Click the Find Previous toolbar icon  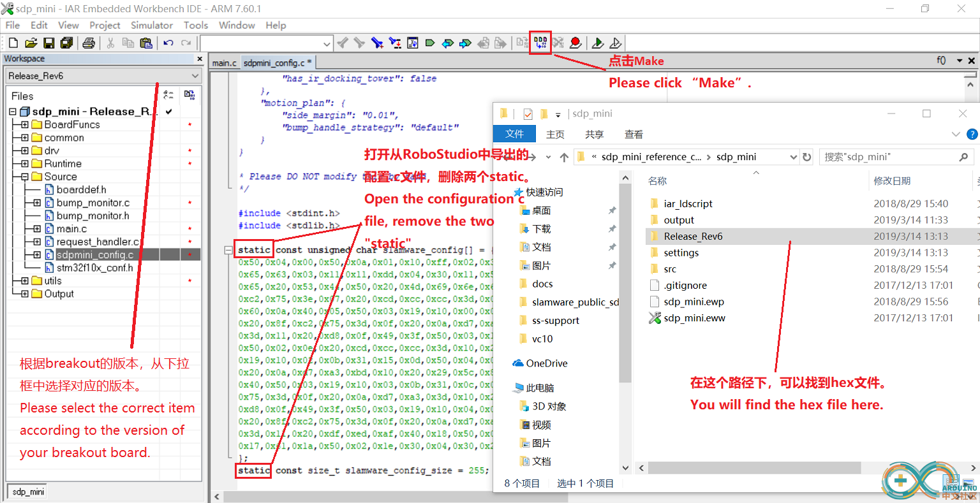[x=343, y=43]
